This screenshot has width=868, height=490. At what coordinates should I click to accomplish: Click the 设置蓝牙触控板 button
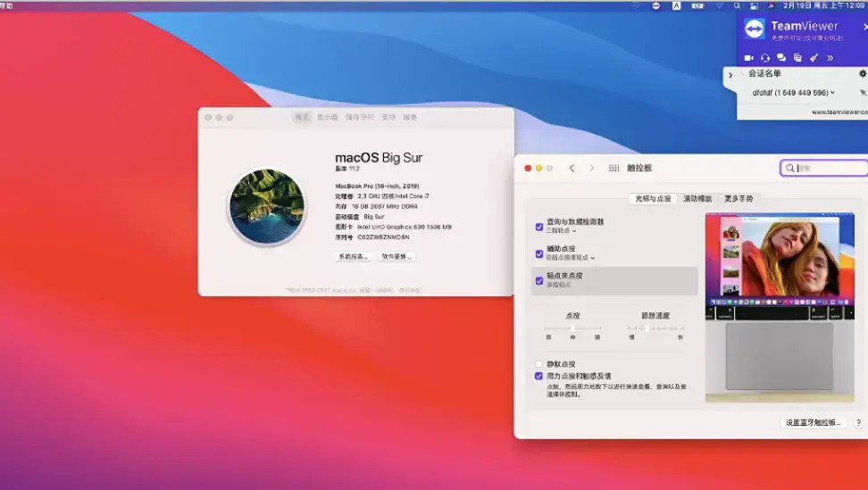[x=814, y=422]
